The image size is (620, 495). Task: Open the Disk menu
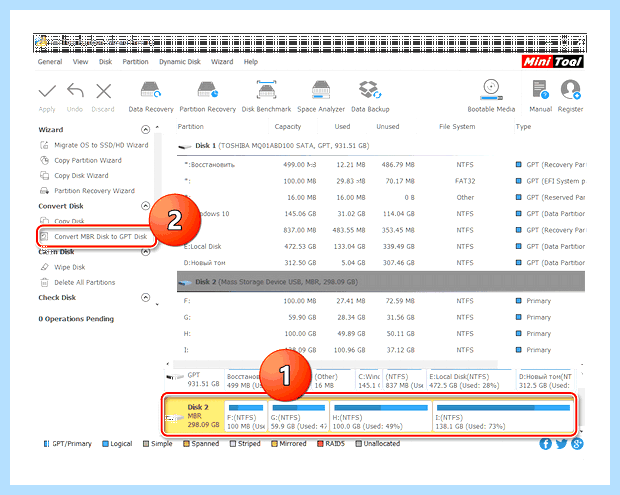click(105, 62)
